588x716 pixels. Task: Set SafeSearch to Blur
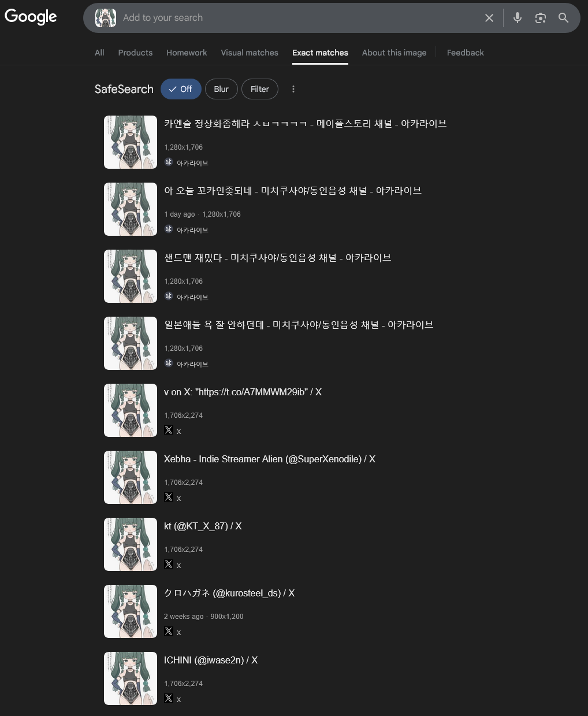pos(221,89)
